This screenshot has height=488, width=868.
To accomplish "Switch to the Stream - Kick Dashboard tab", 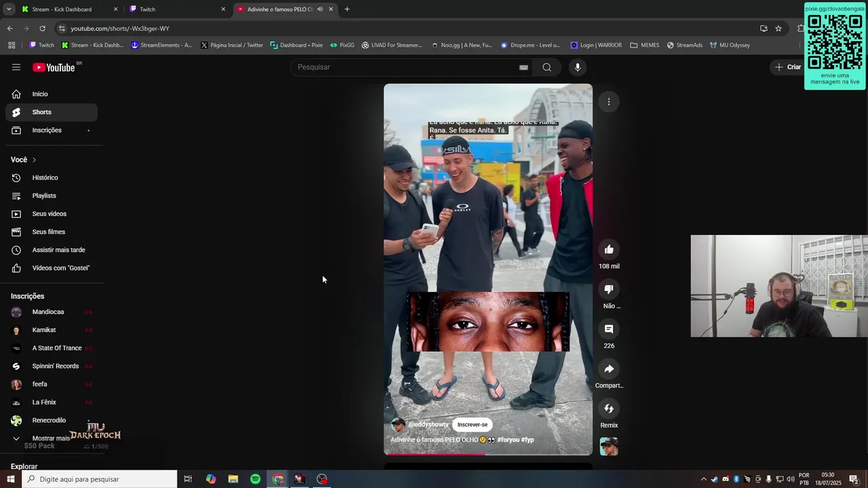I will 69,9.
